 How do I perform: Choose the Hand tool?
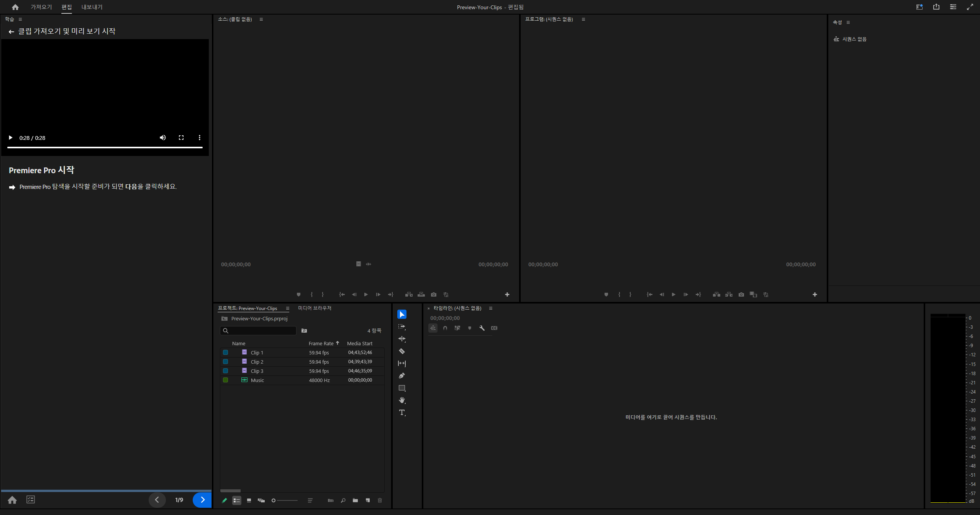402,400
